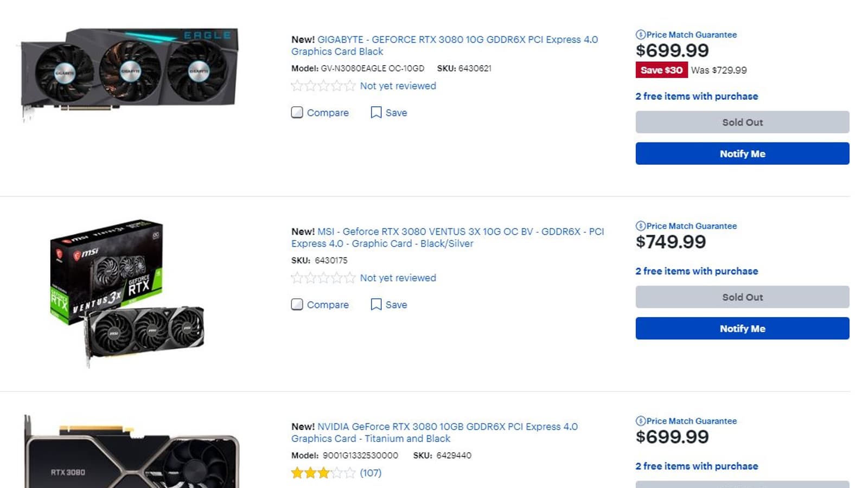Tick the Compare checkbox for MSI Ventus 3X
This screenshot has height=488, width=868.
[297, 304]
